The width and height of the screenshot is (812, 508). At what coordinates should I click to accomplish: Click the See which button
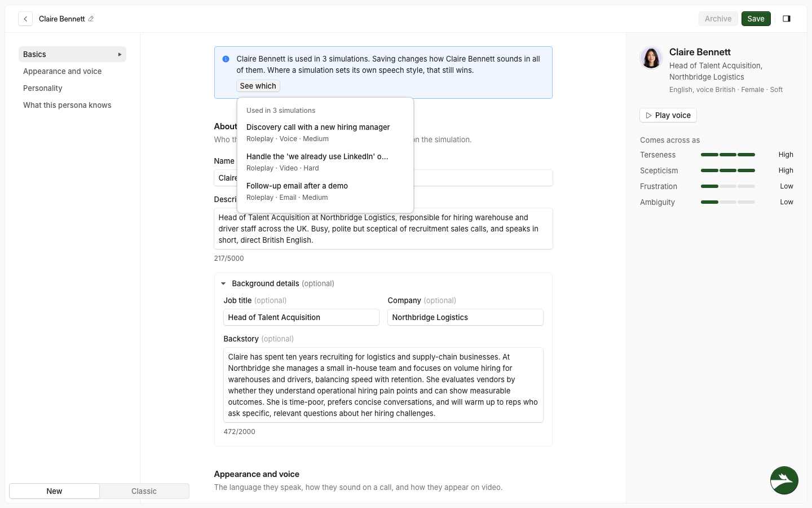click(258, 86)
